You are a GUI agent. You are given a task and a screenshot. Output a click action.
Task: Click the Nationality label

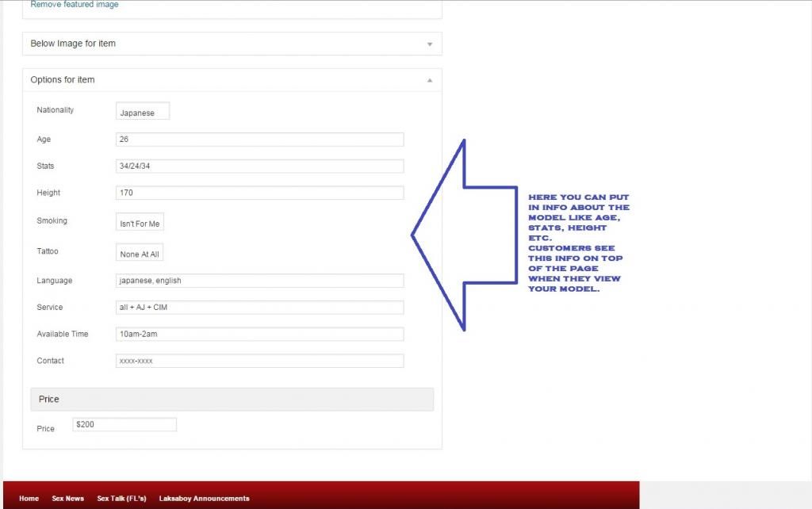pyautogui.click(x=56, y=109)
